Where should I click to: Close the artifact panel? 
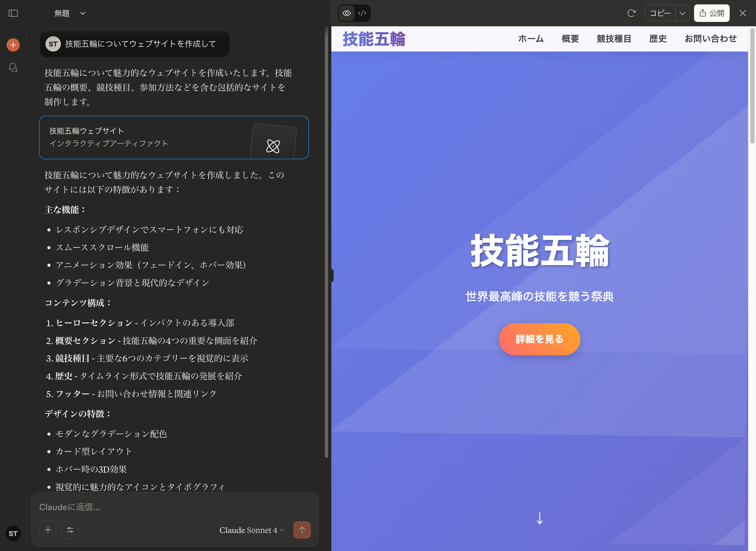click(x=743, y=13)
